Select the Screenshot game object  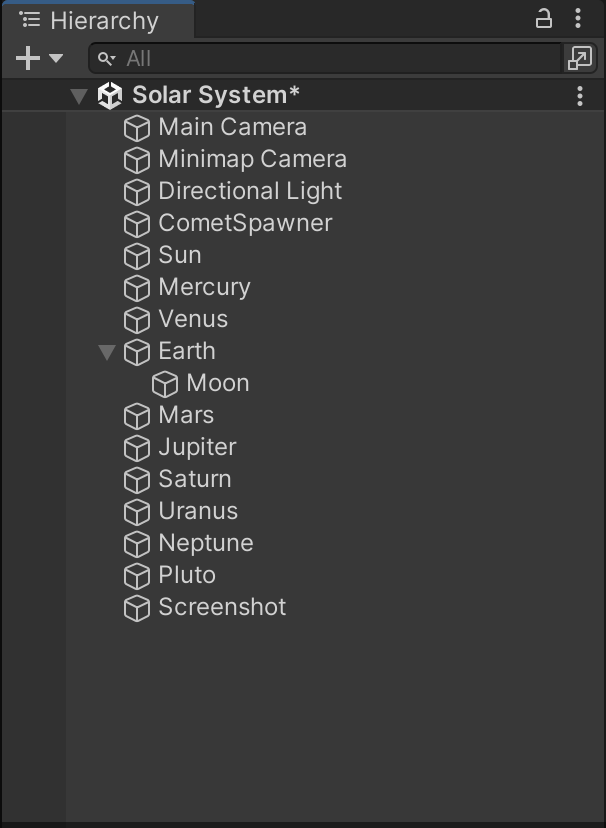point(303,607)
